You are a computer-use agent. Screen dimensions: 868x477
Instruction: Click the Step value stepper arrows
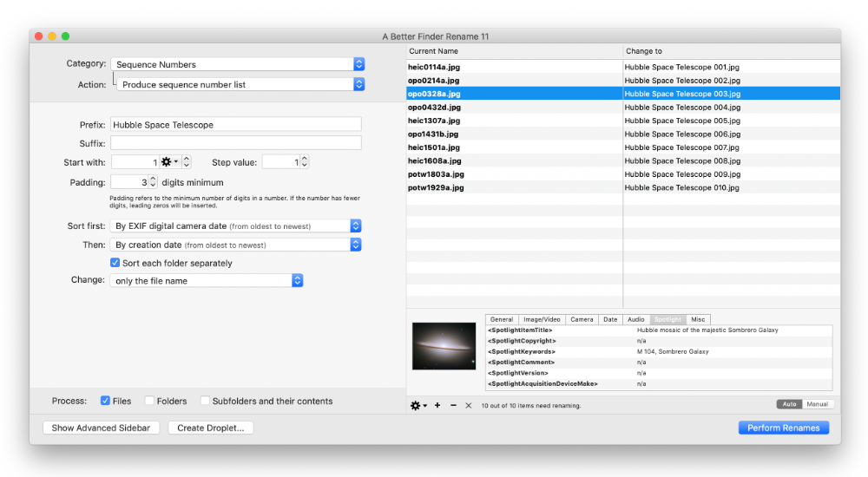coord(305,162)
